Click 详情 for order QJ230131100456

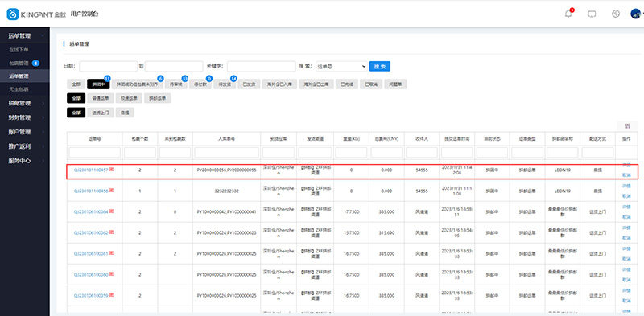(626, 186)
